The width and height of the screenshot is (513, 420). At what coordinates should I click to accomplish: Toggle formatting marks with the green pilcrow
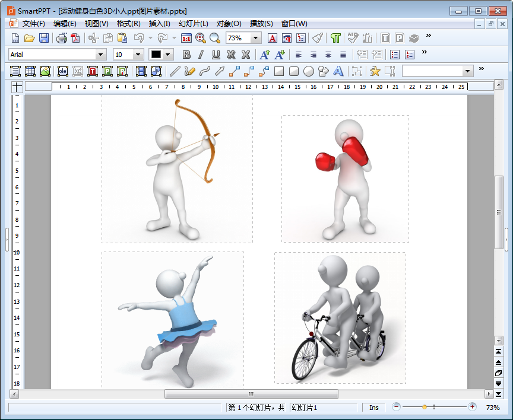pyautogui.click(x=335, y=38)
